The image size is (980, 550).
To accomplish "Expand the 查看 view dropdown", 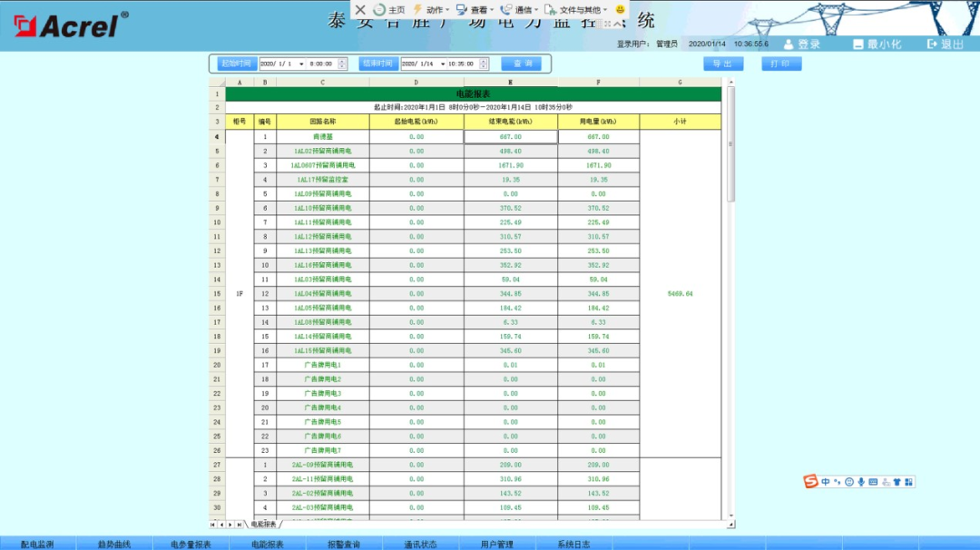I will pyautogui.click(x=480, y=10).
